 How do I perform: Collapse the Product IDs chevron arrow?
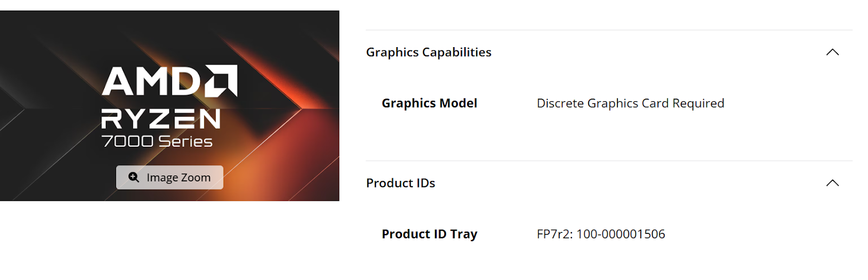(832, 183)
